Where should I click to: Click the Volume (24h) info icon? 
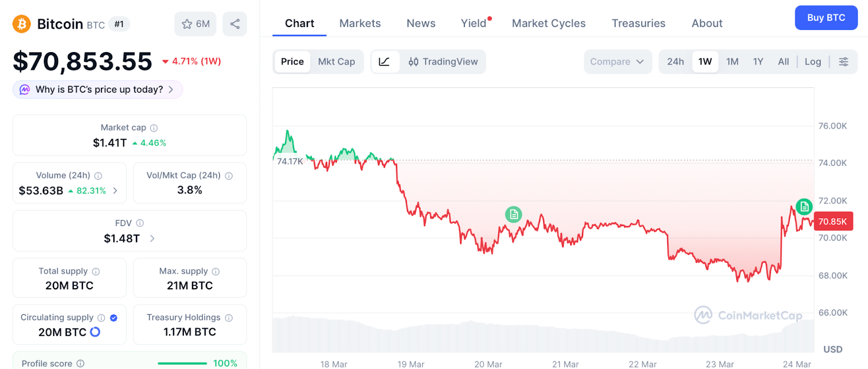98,176
